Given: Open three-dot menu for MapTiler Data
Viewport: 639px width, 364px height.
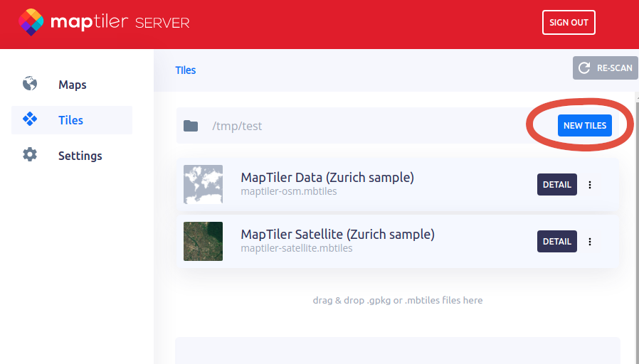Looking at the screenshot, I should [x=590, y=185].
